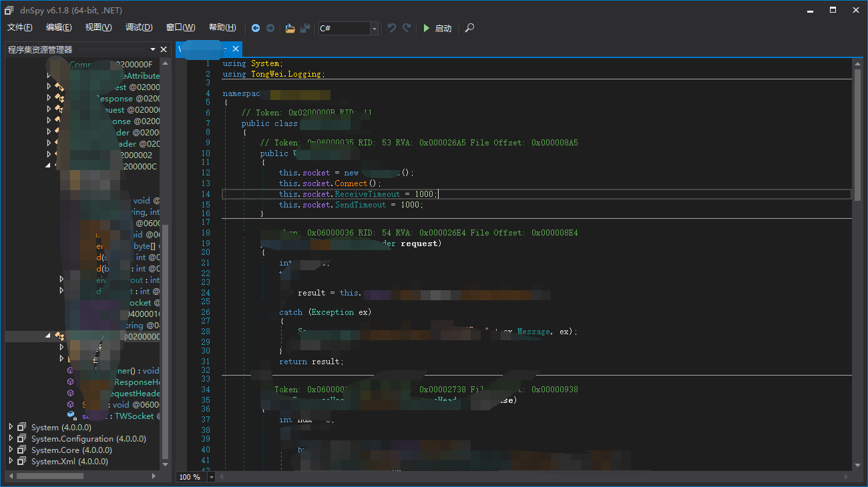Expand the System (4.0.0.0) assembly node
The image size is (868, 487).
pos(11,427)
